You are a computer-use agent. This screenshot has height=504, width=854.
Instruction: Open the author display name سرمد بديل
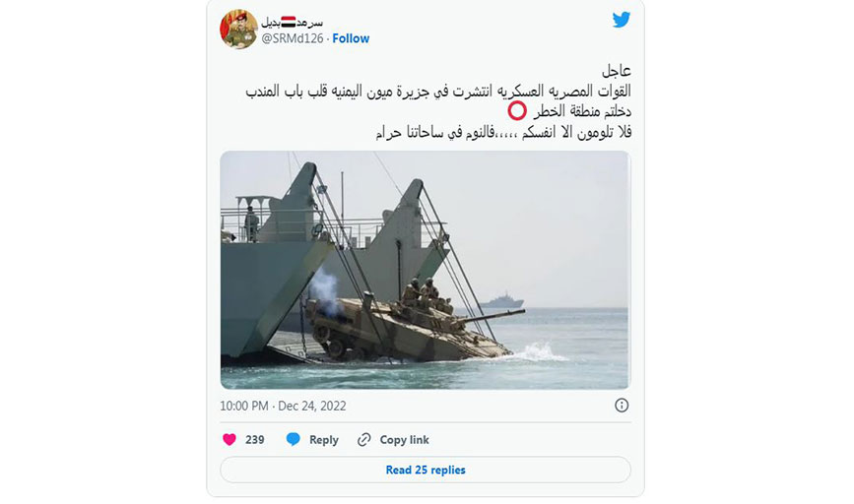pos(292,22)
